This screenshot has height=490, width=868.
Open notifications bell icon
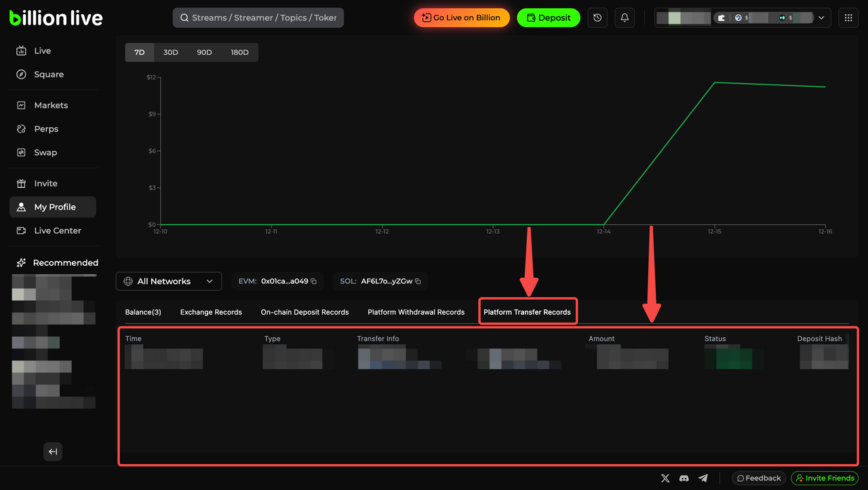coord(625,18)
